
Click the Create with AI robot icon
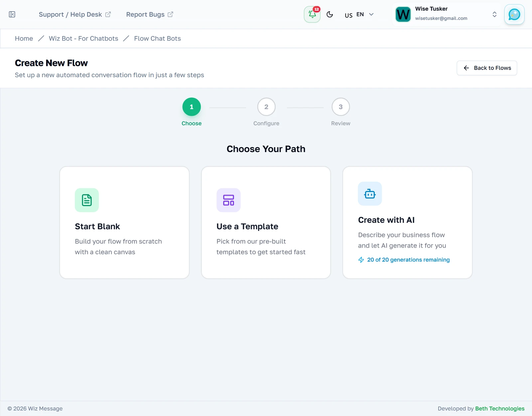(x=370, y=194)
